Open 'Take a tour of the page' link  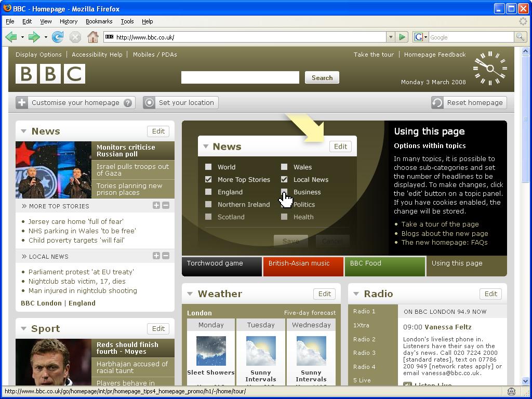pos(440,224)
